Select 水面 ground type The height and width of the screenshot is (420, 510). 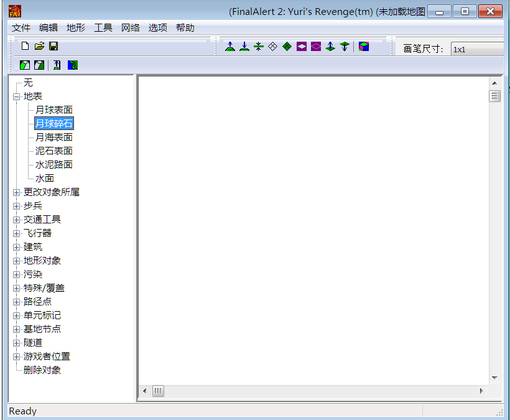(45, 179)
